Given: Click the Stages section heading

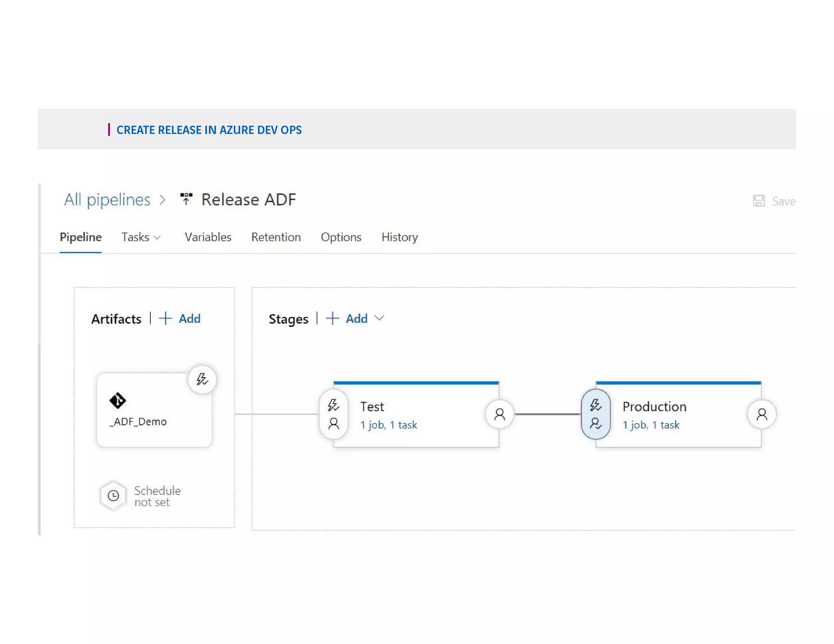Looking at the screenshot, I should click(x=288, y=319).
